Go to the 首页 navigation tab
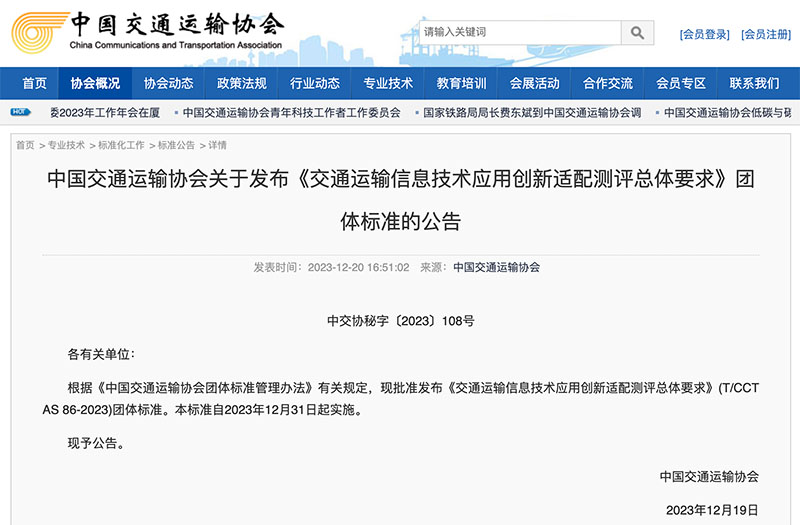Viewport: 800px width, 525px height. click(x=34, y=83)
